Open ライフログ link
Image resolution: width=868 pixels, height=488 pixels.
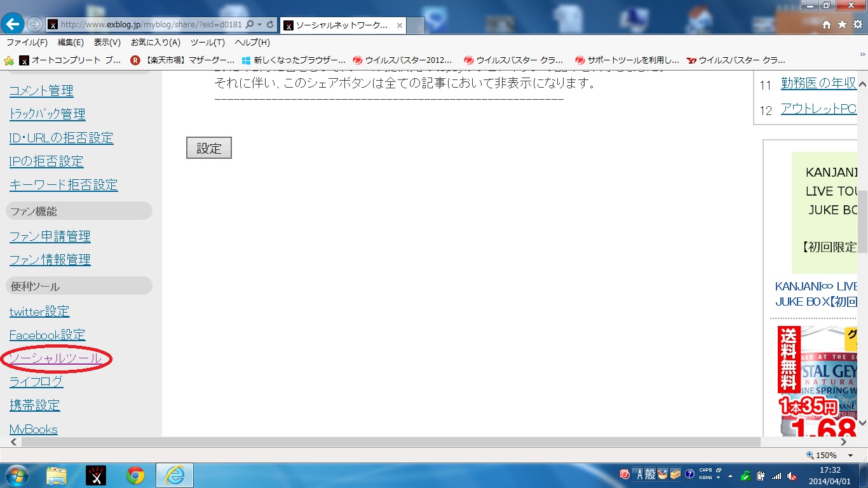pyautogui.click(x=36, y=382)
